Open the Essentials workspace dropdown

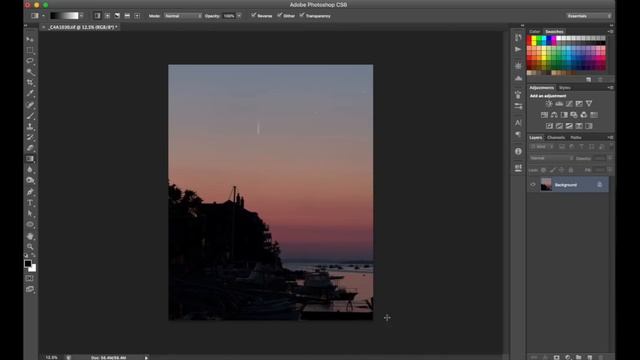point(589,16)
